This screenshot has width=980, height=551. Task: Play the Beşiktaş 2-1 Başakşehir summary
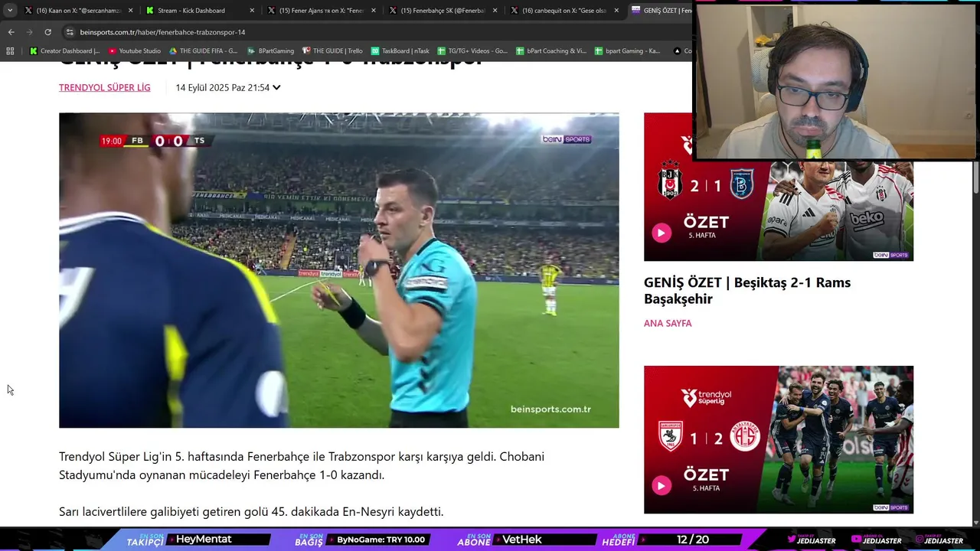click(x=661, y=233)
